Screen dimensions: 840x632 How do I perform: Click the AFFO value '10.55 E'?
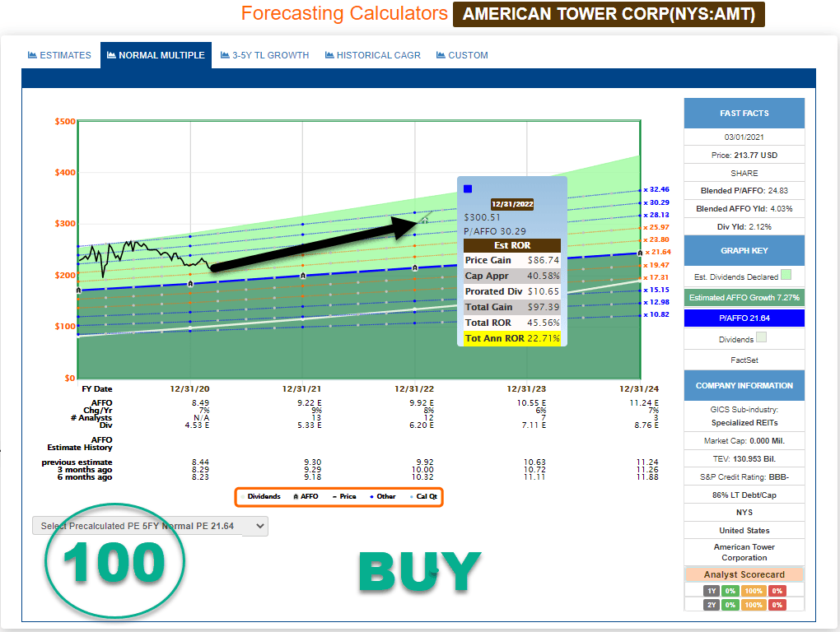pos(531,403)
